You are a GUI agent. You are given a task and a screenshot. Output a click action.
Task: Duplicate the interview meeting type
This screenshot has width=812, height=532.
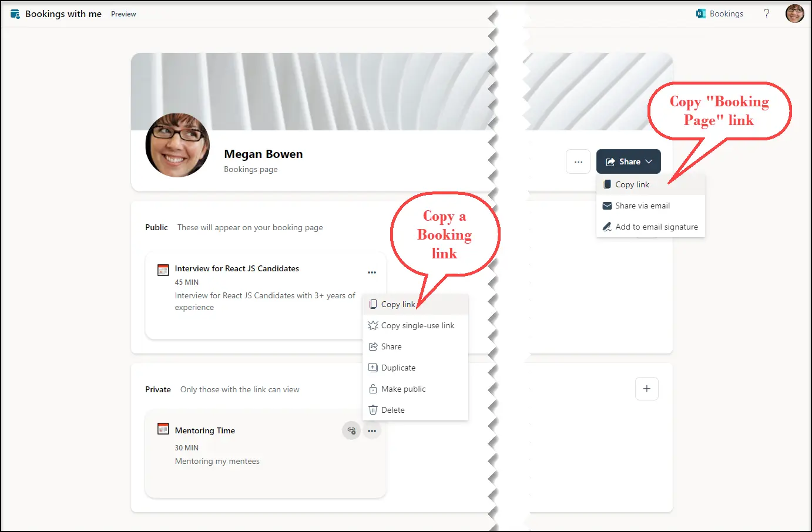398,368
